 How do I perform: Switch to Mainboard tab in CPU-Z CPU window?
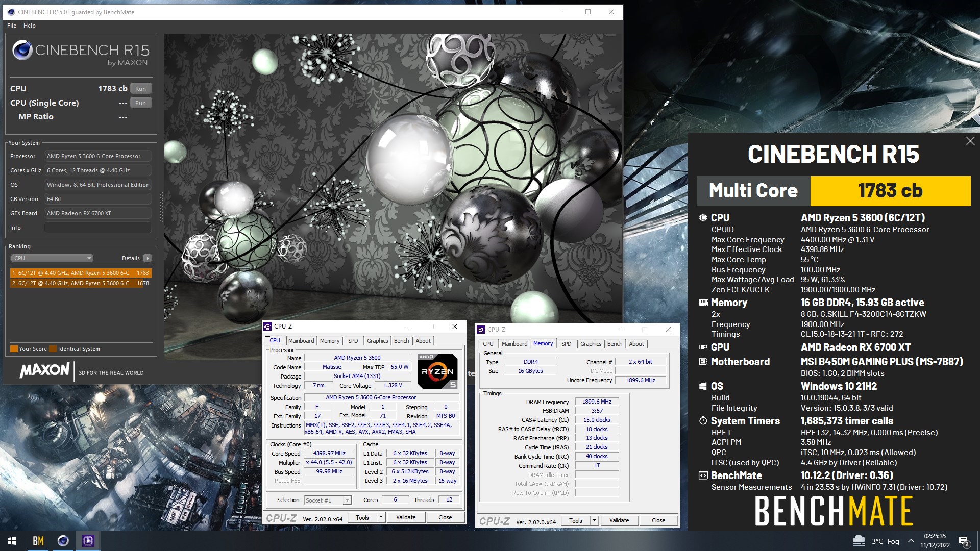pos(301,341)
